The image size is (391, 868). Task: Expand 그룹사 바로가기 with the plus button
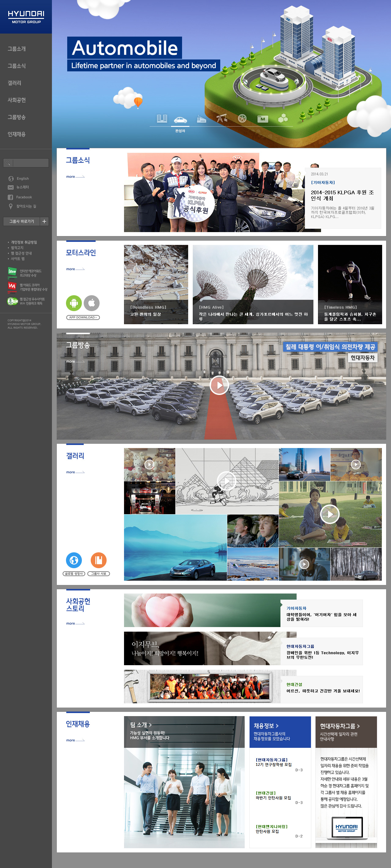click(x=44, y=221)
